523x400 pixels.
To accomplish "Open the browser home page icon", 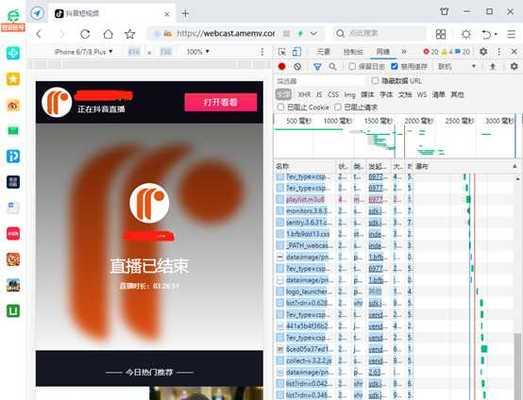I will click(x=108, y=34).
